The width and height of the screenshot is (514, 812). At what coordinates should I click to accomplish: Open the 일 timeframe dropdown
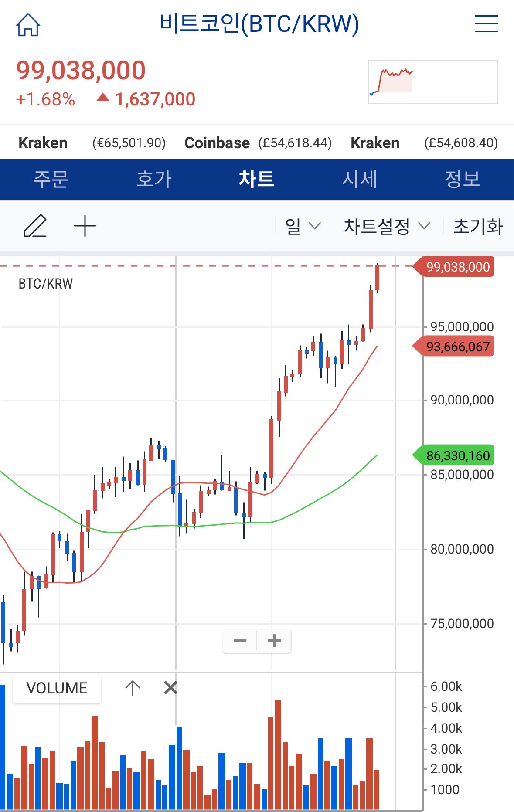pos(303,226)
